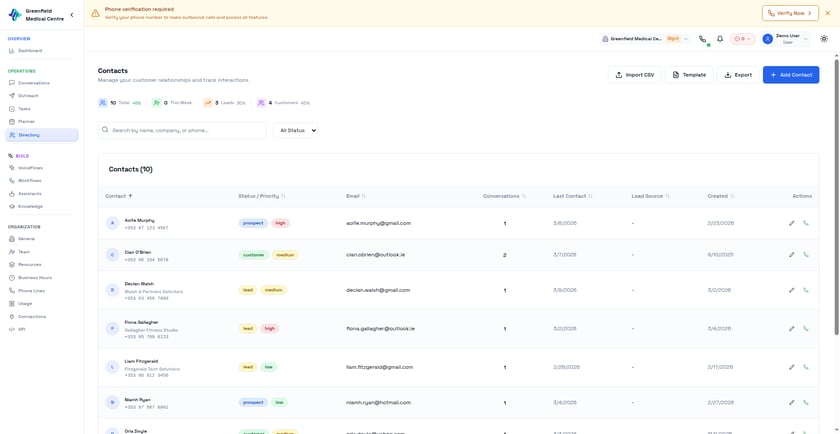
Task: Open Connections in the sidebar
Action: click(41, 317)
